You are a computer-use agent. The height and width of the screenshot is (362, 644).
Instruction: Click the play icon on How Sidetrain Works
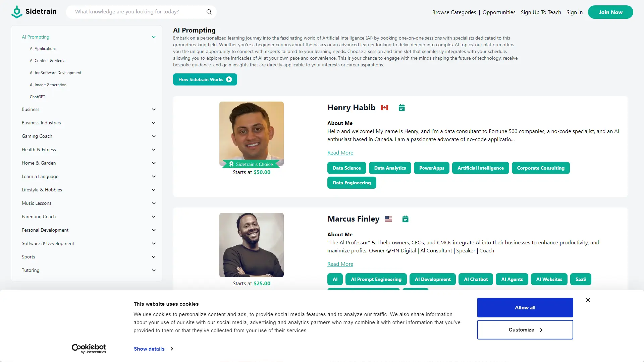pos(229,79)
